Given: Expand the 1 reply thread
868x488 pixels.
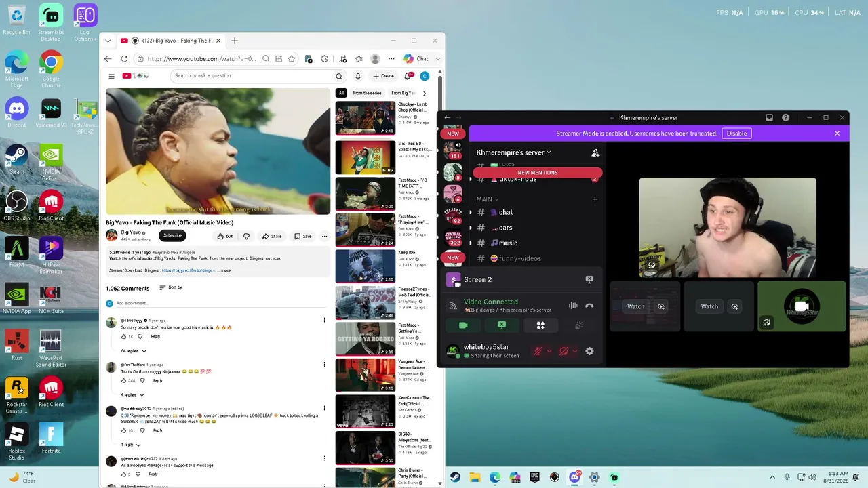Looking at the screenshot, I should click(x=131, y=445).
